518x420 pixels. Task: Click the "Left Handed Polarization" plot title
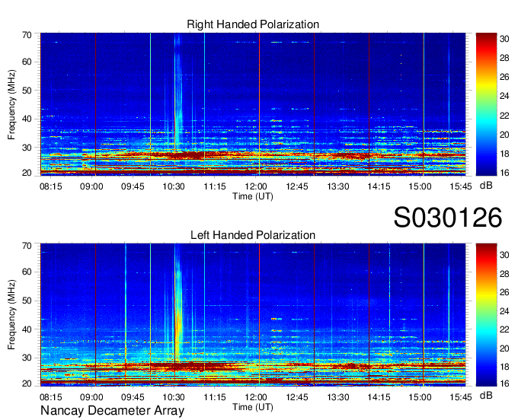click(253, 235)
